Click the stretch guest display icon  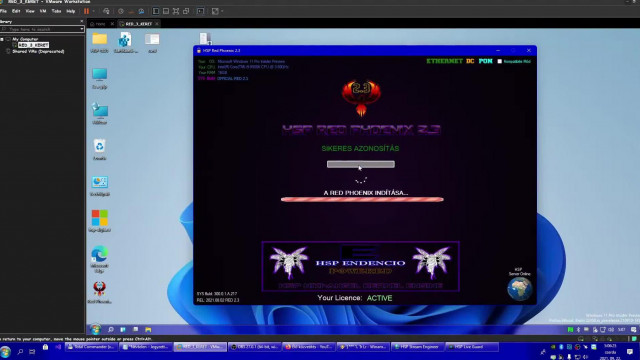(x=215, y=11)
